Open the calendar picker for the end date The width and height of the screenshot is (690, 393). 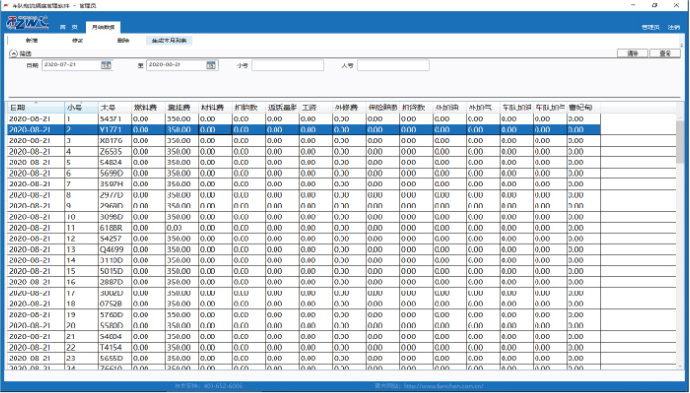(211, 65)
